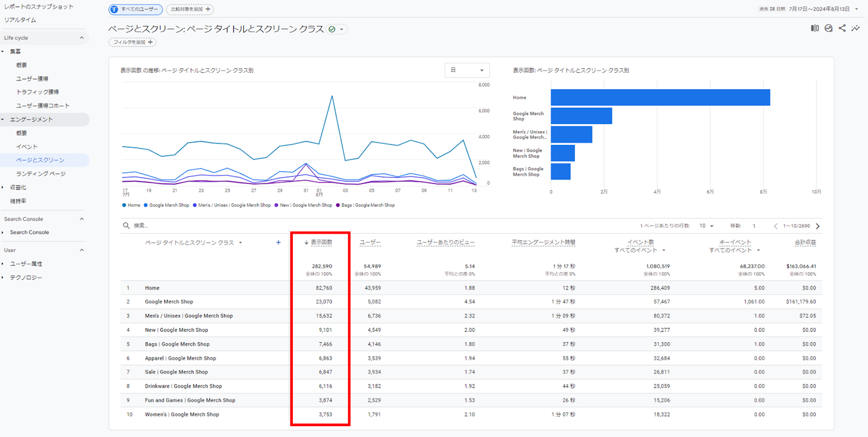Image resolution: width=868 pixels, height=437 pixels.
Task: Collapse the エンゲージメント tree group
Action: (x=3, y=119)
